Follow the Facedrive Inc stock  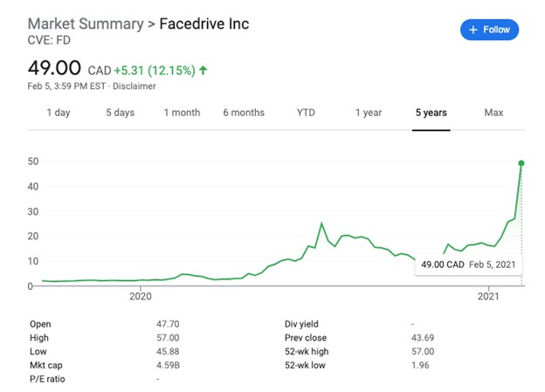(489, 30)
